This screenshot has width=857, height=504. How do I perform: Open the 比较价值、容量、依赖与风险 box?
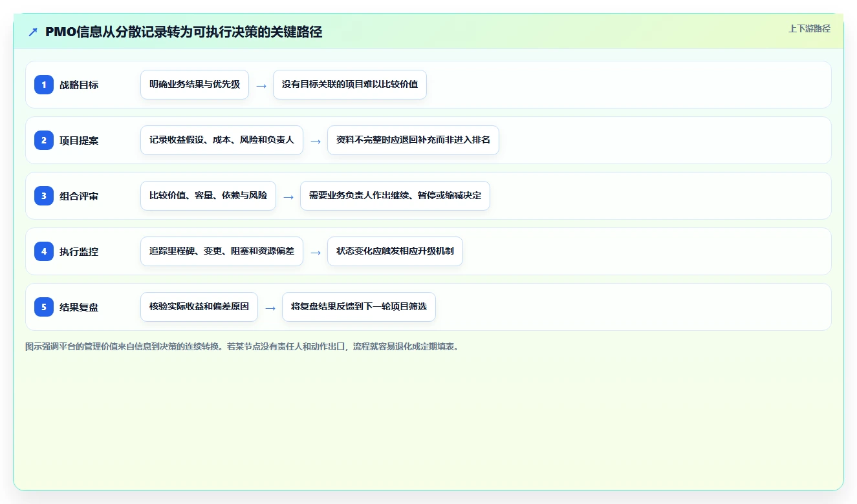pyautogui.click(x=208, y=196)
